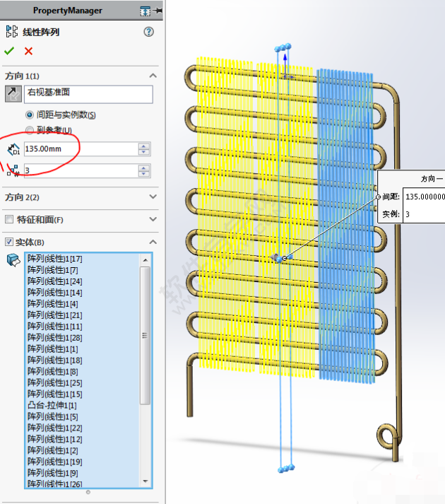Select list item 阵列(线性)1[19]
445x504 pixels.
(54, 462)
